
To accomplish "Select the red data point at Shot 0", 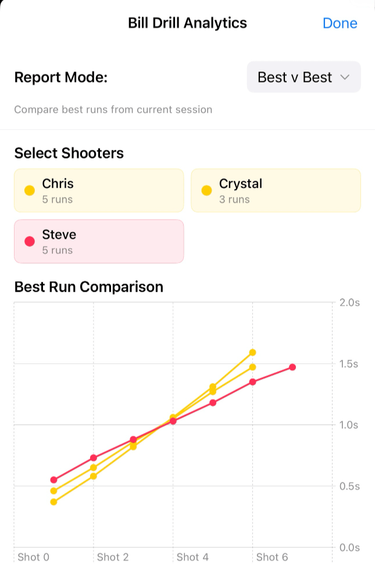I will click(53, 480).
